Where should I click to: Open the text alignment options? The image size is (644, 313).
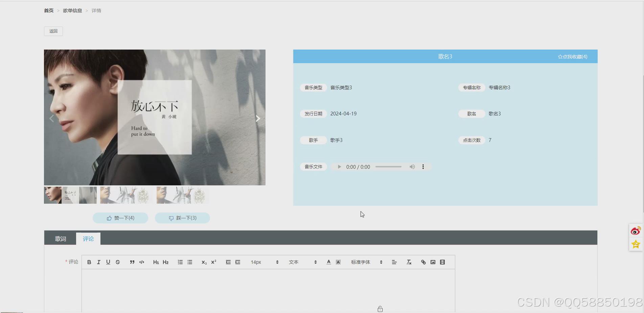coord(394,262)
